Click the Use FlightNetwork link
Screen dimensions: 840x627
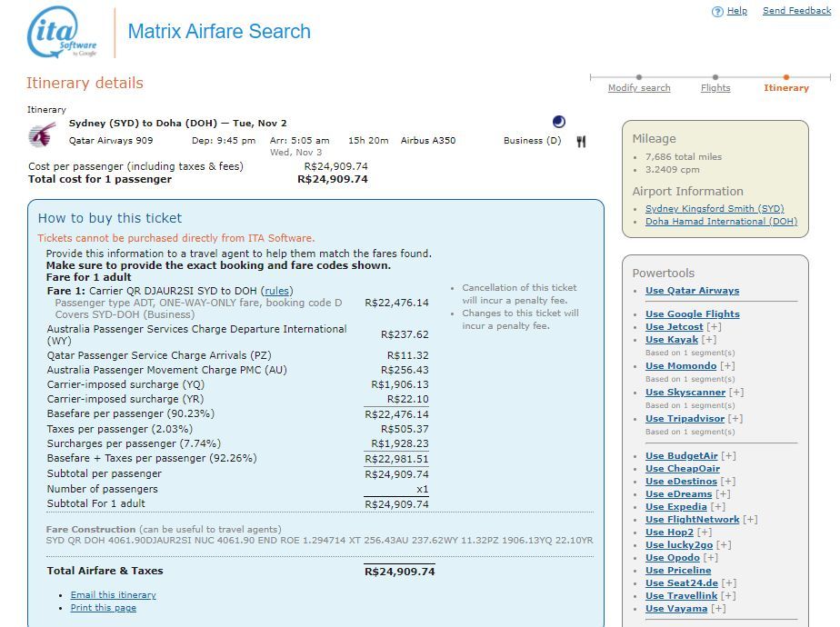coord(692,520)
